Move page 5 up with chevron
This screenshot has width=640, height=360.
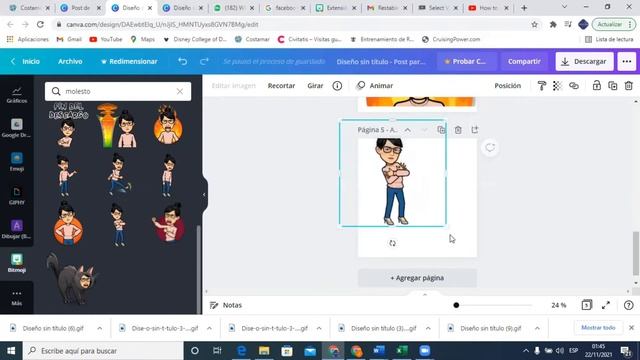pos(407,130)
